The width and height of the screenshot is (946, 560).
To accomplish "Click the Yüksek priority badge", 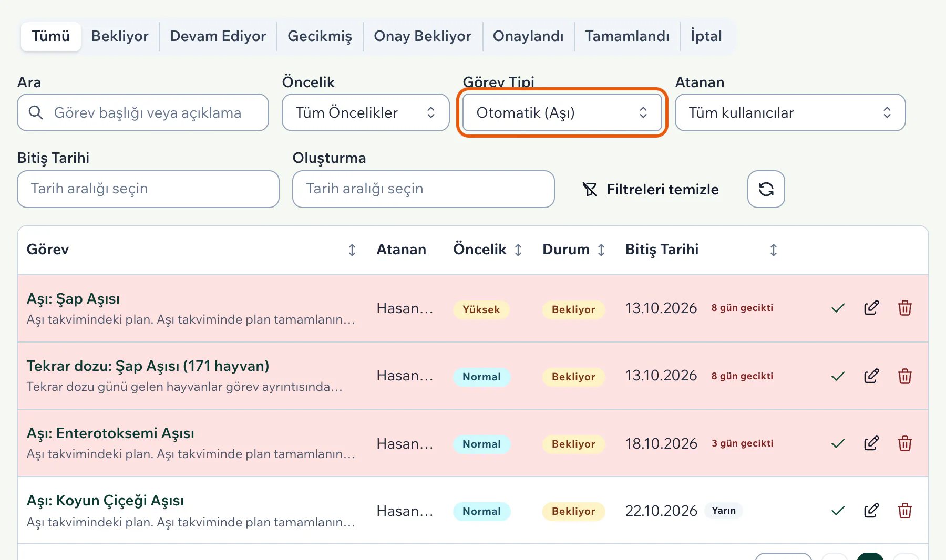I will [481, 309].
